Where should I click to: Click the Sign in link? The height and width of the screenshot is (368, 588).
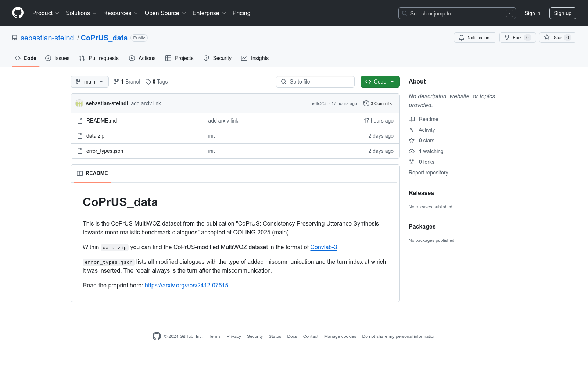(x=533, y=13)
